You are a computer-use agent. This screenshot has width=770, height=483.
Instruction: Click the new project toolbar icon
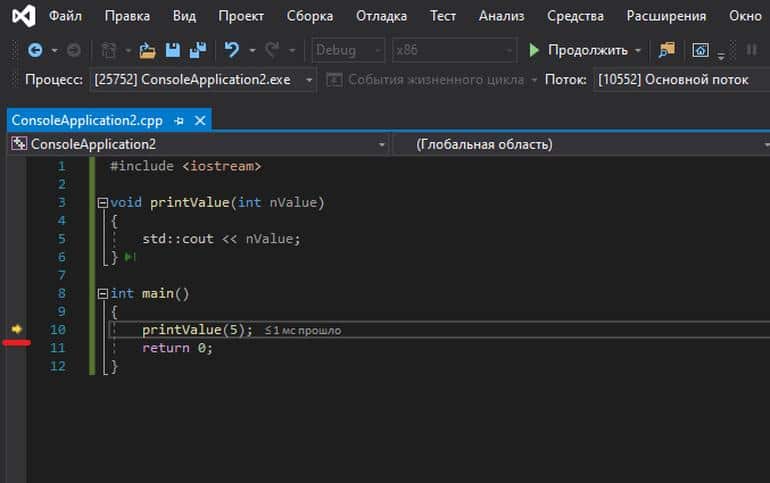(109, 50)
